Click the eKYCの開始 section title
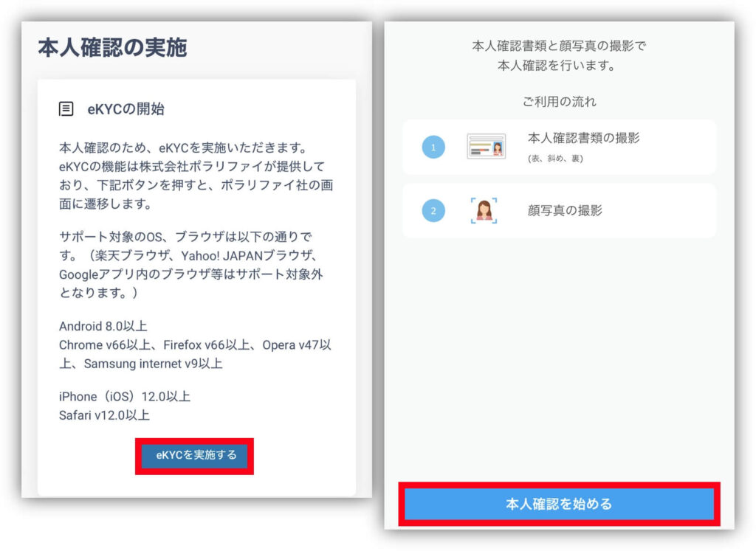This screenshot has width=756, height=551. click(x=126, y=109)
